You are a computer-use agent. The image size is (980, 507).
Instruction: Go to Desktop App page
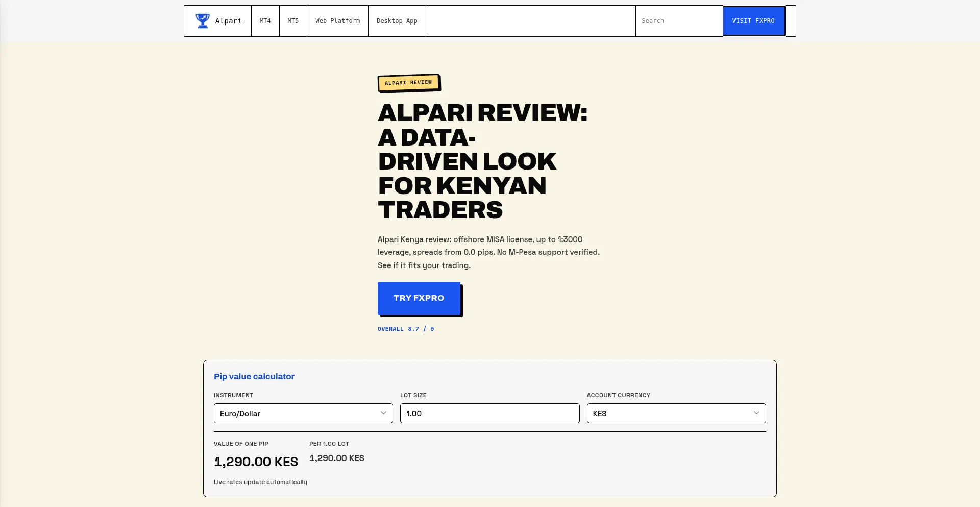tap(397, 21)
